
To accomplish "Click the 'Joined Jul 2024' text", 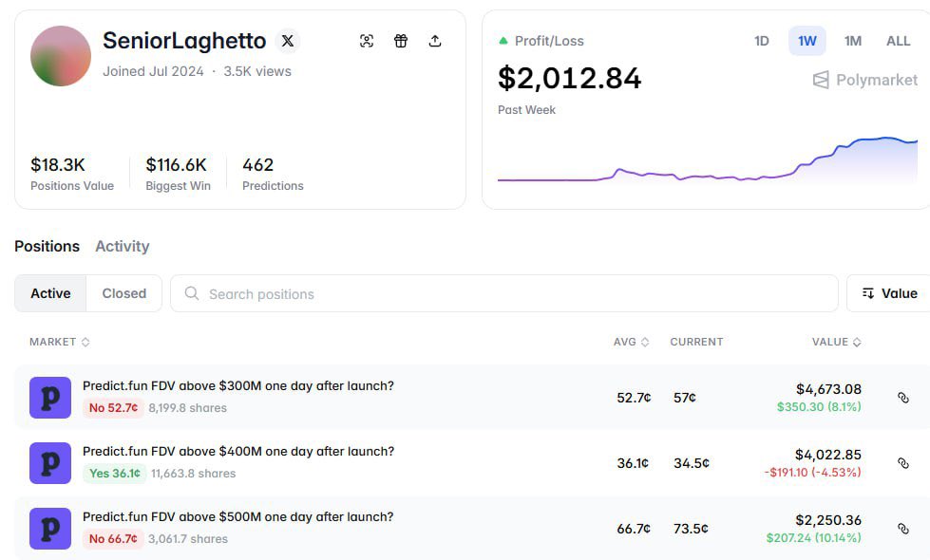I will pos(153,71).
